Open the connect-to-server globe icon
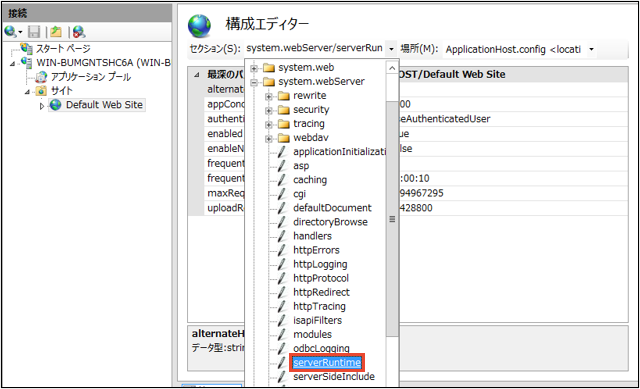The width and height of the screenshot is (640, 389). [11, 31]
